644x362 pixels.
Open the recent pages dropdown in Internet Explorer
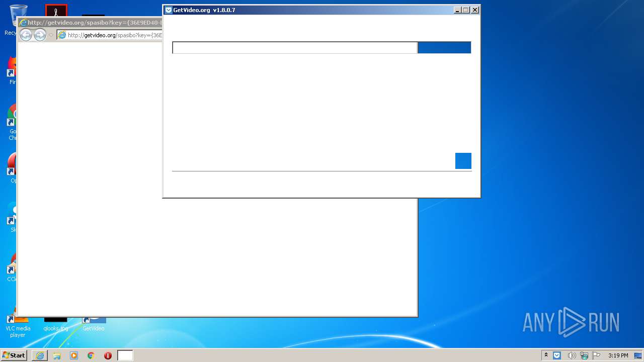click(x=51, y=35)
